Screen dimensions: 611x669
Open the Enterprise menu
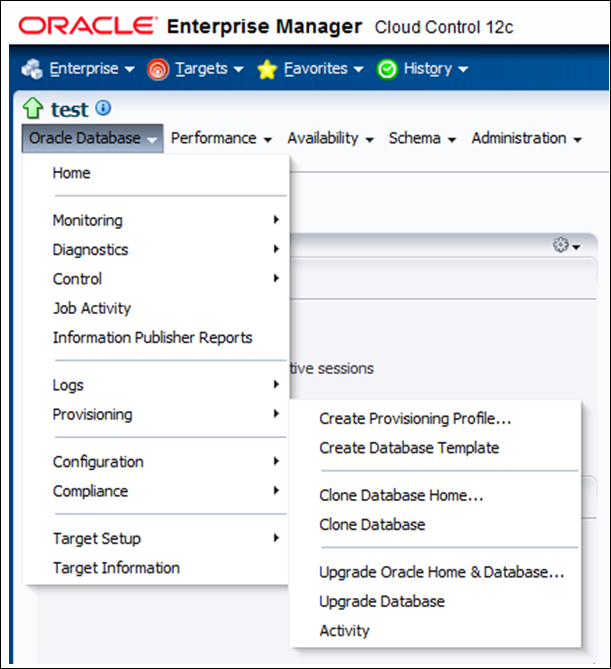(92, 69)
